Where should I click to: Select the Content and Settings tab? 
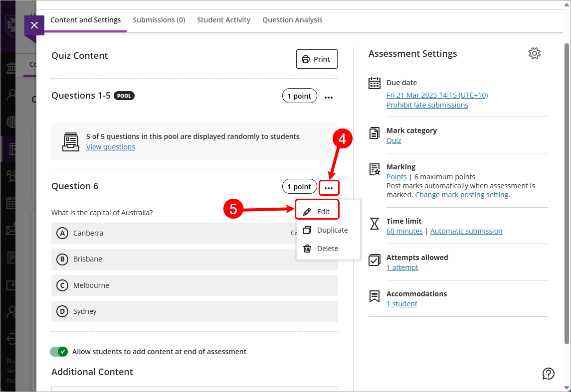(86, 20)
